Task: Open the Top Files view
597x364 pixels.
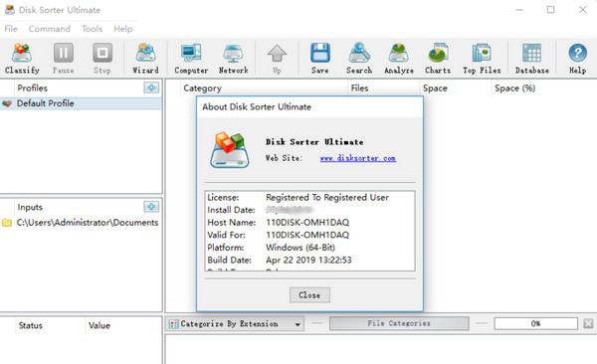Action: coord(482,59)
